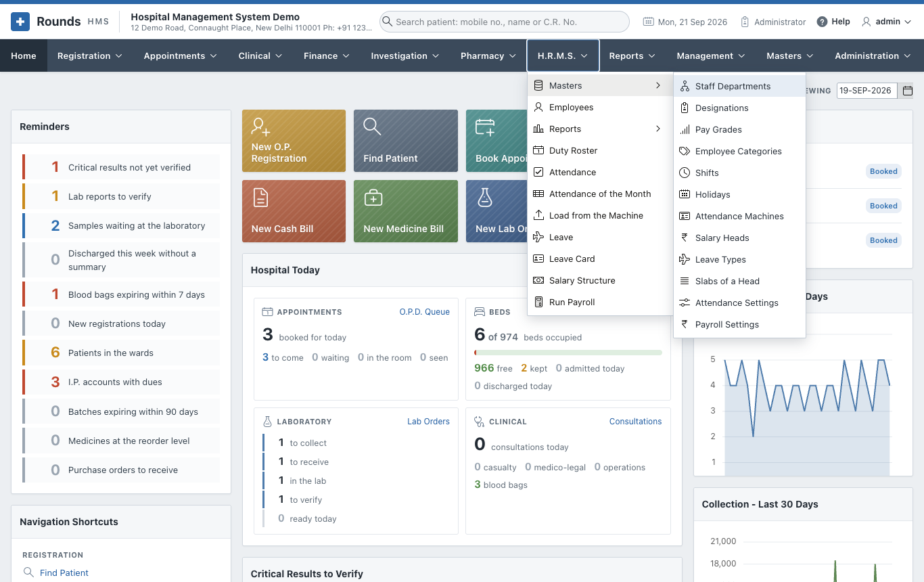Choose the Leave menu entry
The height and width of the screenshot is (582, 924).
(600, 237)
